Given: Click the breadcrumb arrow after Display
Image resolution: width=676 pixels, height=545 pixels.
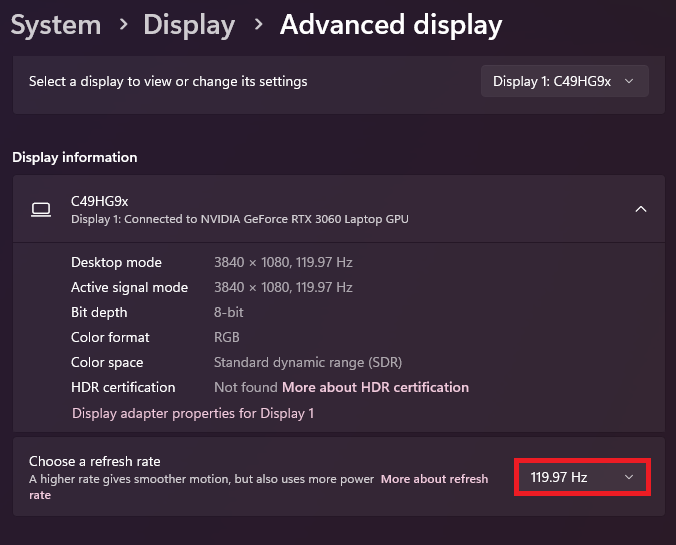Looking at the screenshot, I should (257, 25).
